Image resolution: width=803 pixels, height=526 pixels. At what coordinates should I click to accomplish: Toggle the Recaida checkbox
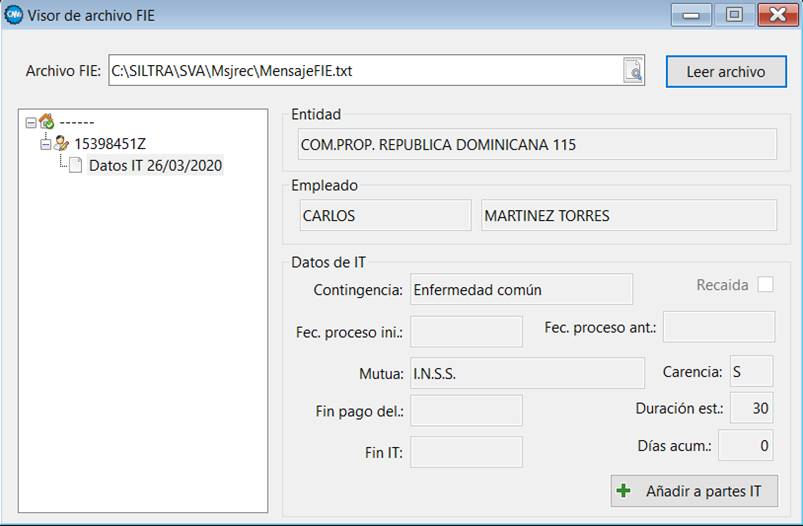[x=765, y=285]
